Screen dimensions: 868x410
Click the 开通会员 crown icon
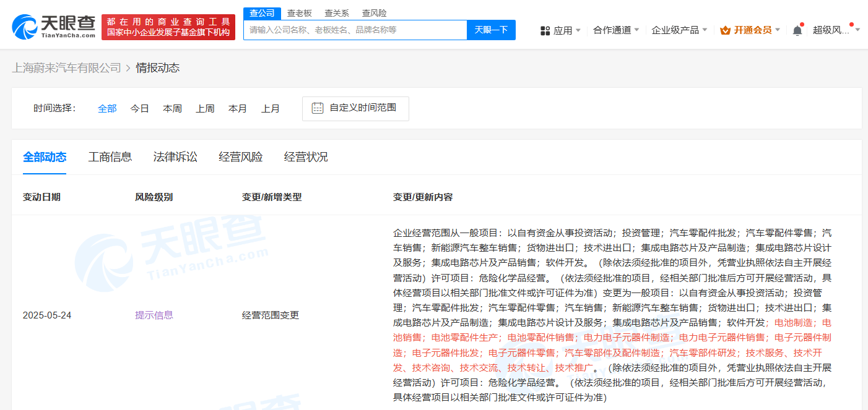tap(726, 30)
